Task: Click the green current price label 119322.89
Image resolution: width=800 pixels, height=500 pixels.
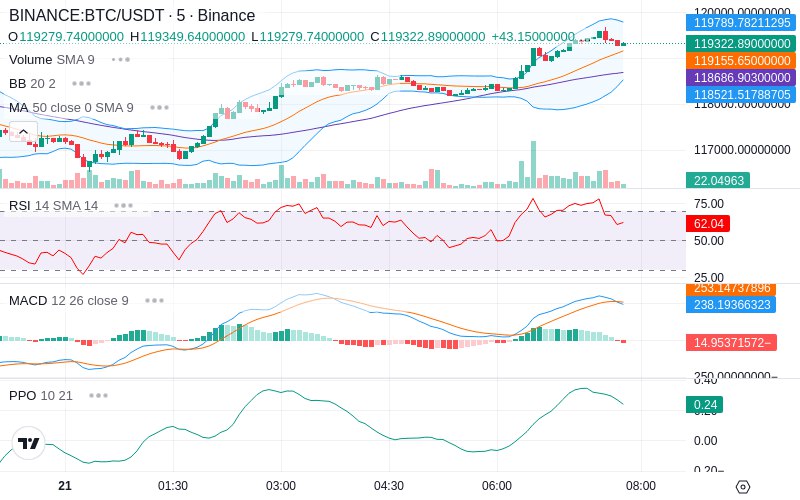Action: click(742, 43)
